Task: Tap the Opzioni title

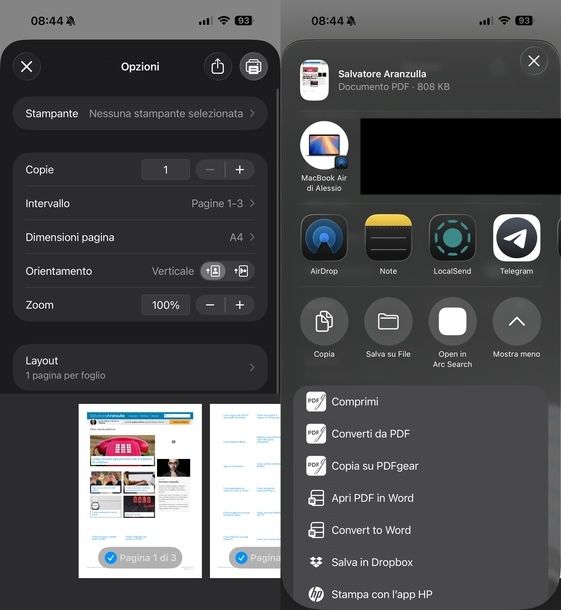Action: click(140, 67)
